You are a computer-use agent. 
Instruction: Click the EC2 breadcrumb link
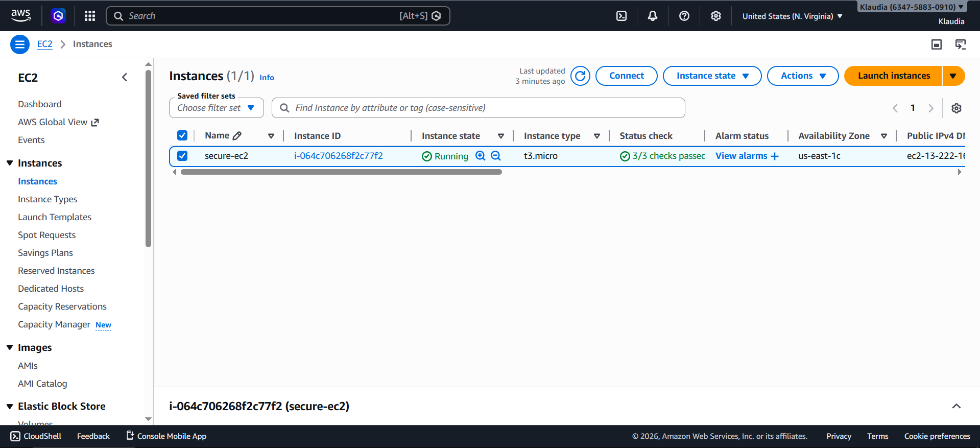point(45,44)
